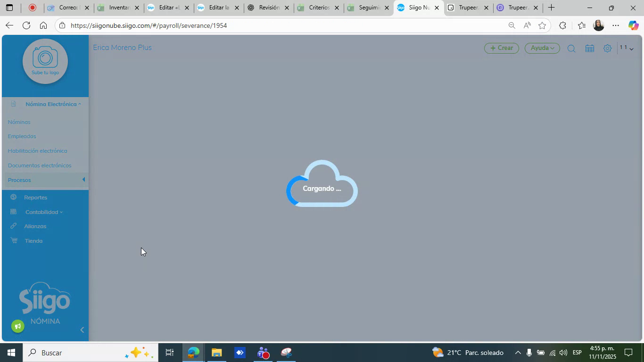Click the zoom out magnifier in address bar

click(512, 25)
